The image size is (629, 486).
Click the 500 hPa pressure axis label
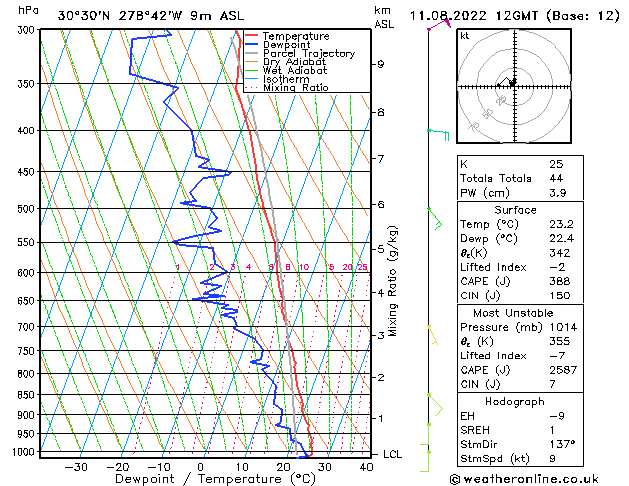(28, 209)
